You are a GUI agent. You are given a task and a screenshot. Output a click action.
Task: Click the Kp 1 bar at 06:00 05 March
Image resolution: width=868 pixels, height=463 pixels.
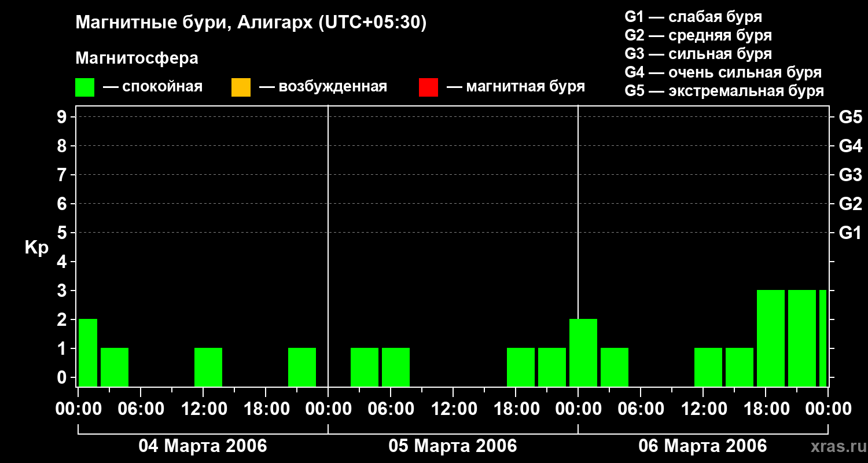coord(396,367)
